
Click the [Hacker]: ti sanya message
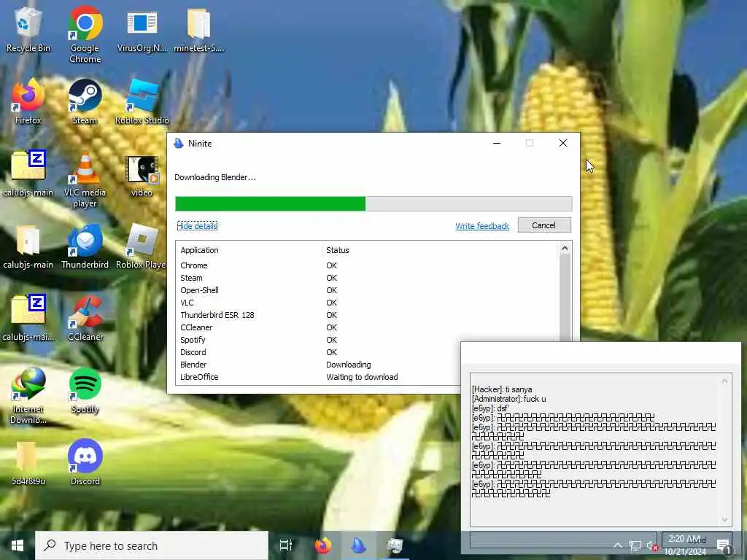click(502, 389)
